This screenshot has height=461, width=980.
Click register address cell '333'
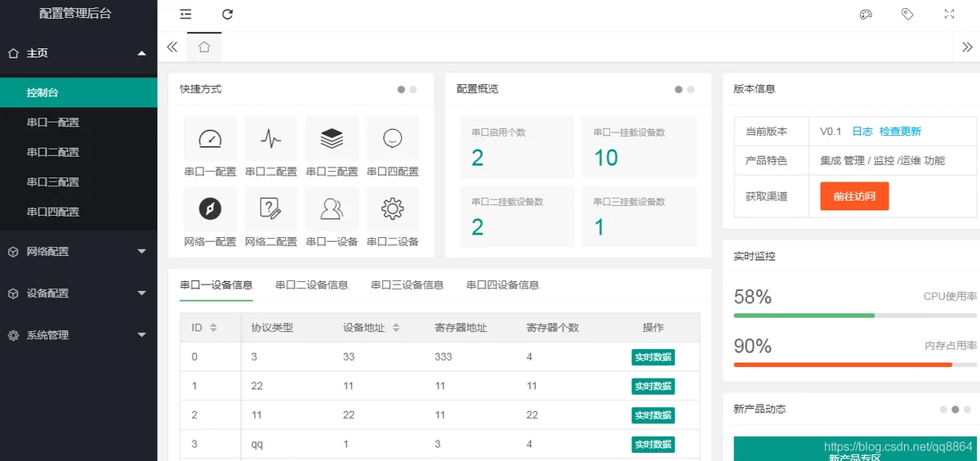[x=443, y=357]
